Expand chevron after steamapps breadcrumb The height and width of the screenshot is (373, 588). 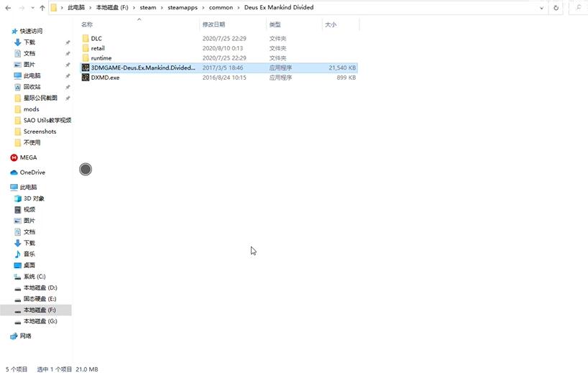[x=203, y=8]
